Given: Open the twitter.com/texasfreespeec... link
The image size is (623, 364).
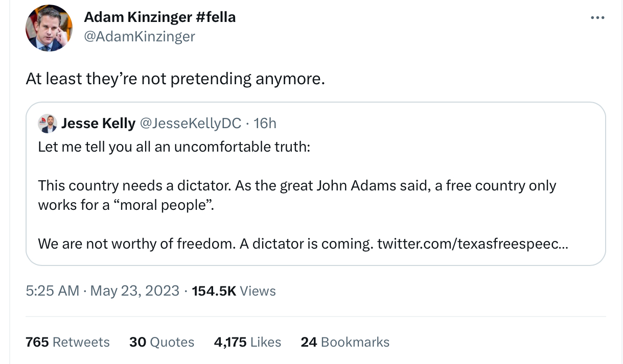Looking at the screenshot, I should (x=473, y=244).
